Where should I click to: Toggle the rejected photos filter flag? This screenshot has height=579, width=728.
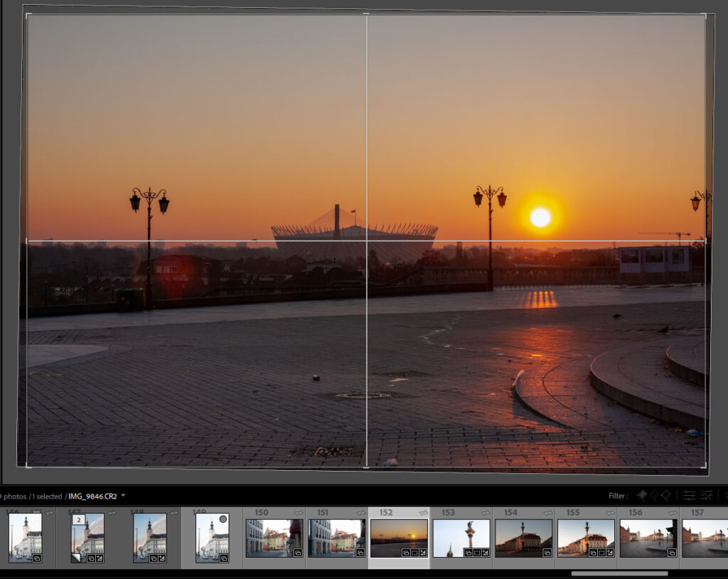tap(666, 496)
